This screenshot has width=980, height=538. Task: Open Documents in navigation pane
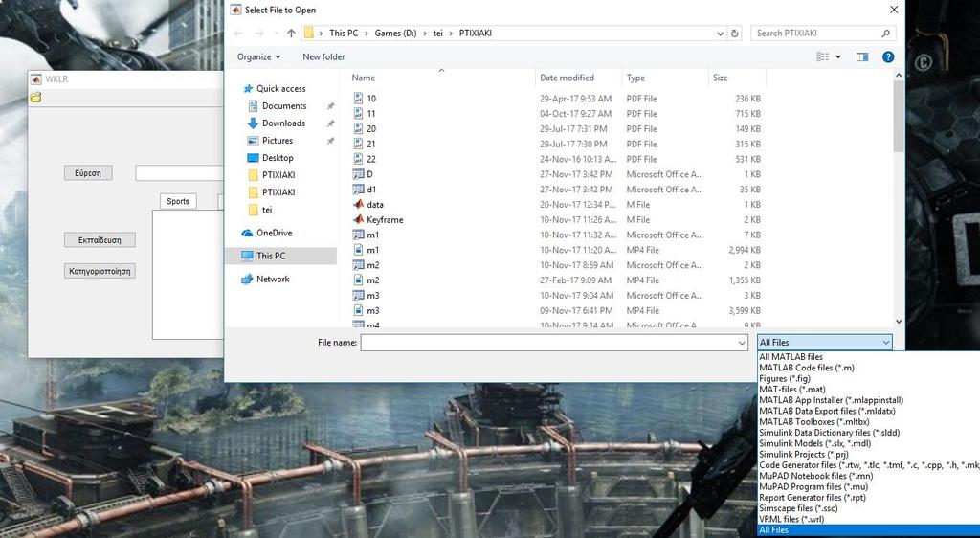284,106
